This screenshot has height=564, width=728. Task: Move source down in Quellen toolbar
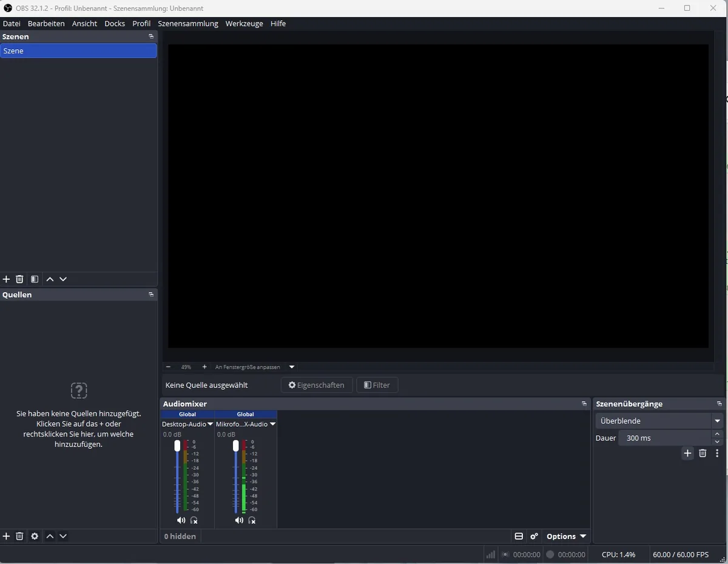63,536
